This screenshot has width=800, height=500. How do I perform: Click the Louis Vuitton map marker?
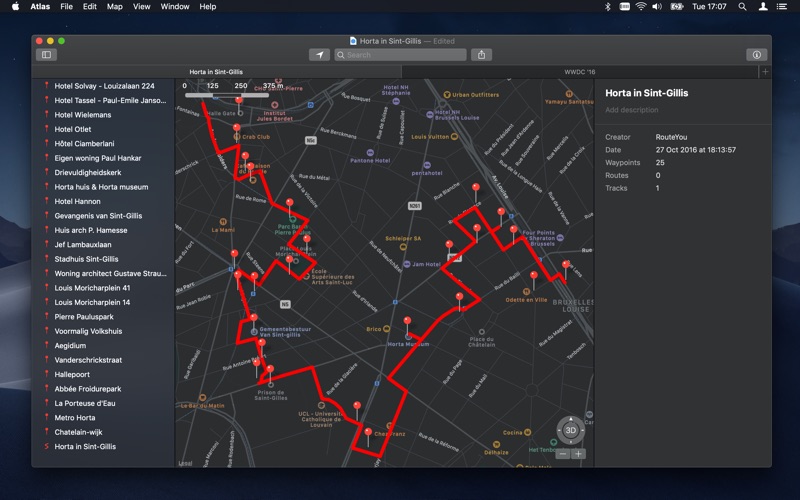(454, 137)
